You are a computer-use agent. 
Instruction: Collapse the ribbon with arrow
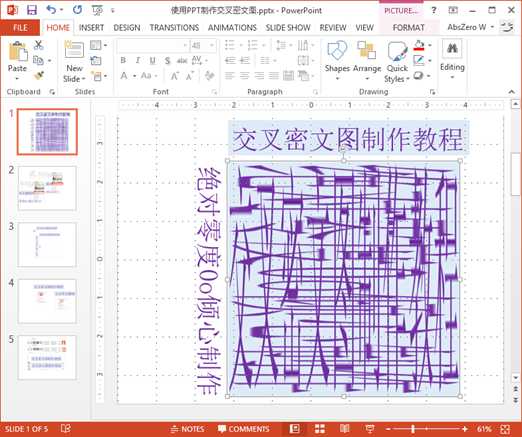pos(512,92)
